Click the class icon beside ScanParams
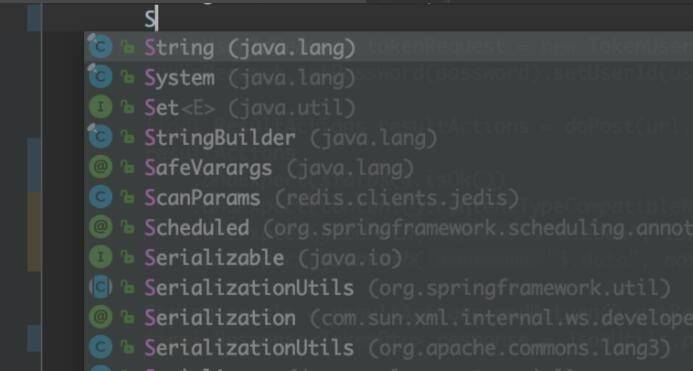 click(x=100, y=198)
